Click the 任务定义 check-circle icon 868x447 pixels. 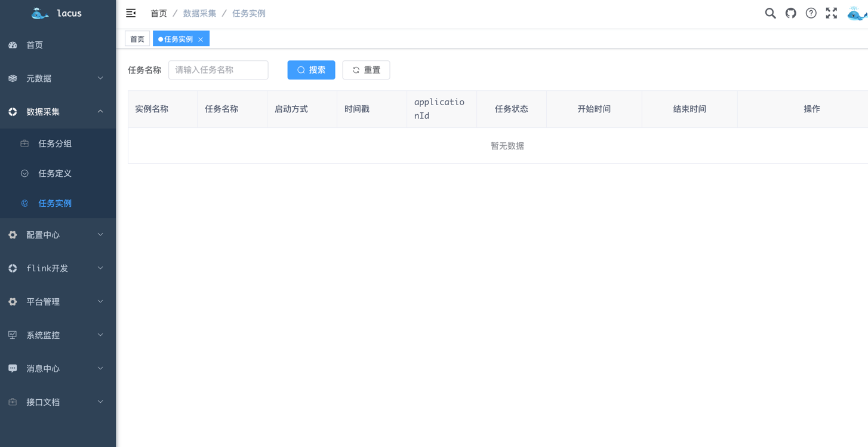pyautogui.click(x=24, y=173)
